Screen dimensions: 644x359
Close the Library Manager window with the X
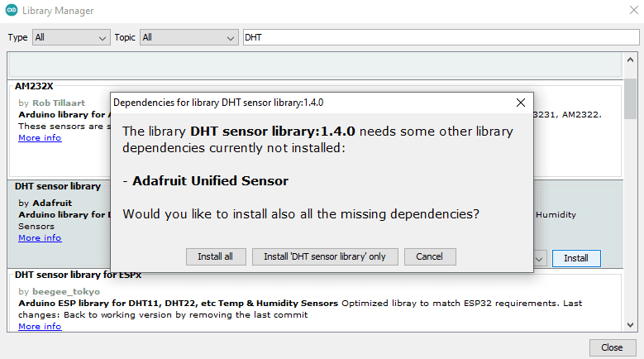pyautogui.click(x=625, y=11)
